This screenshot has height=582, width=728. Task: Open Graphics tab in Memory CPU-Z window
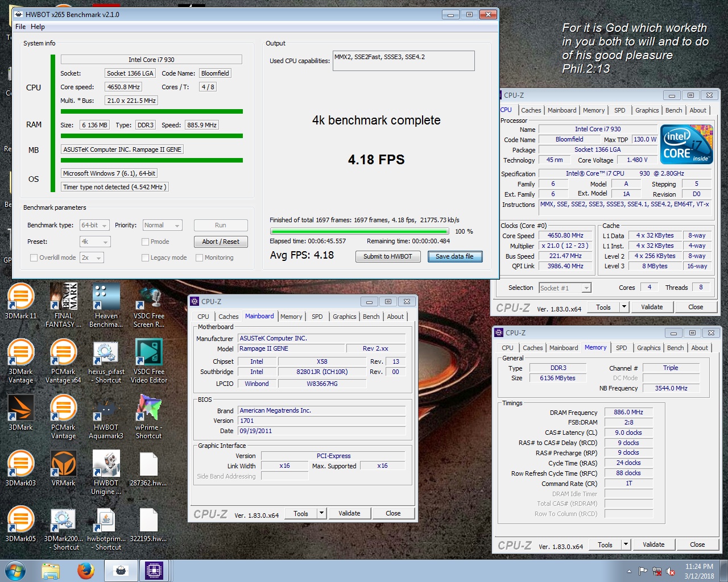[648, 348]
